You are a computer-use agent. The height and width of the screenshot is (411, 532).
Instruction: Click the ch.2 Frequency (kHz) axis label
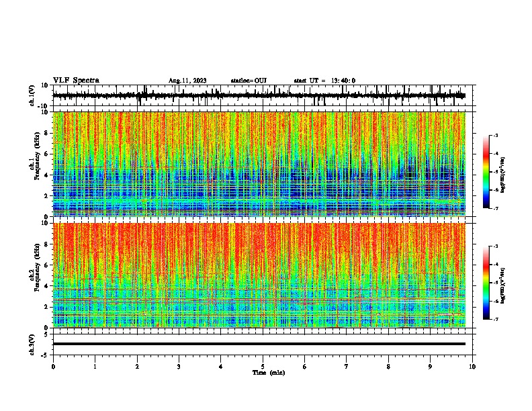35,267
